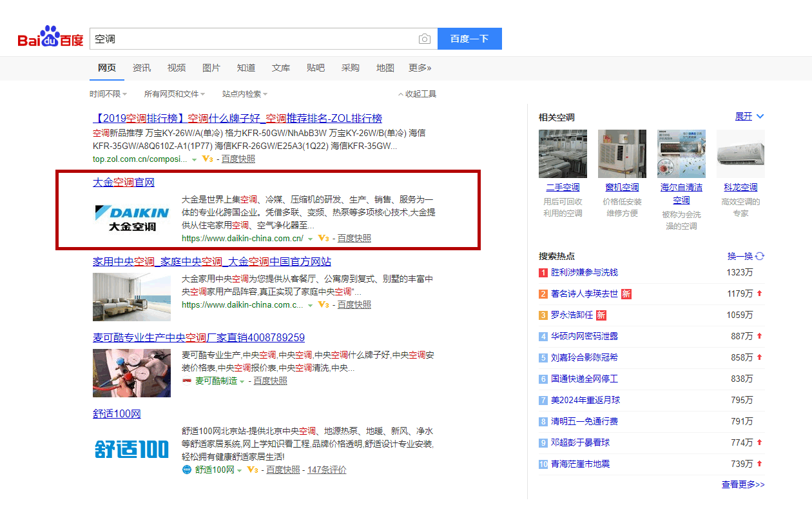
Task: Click the 百度一下 search button
Action: pos(470,39)
